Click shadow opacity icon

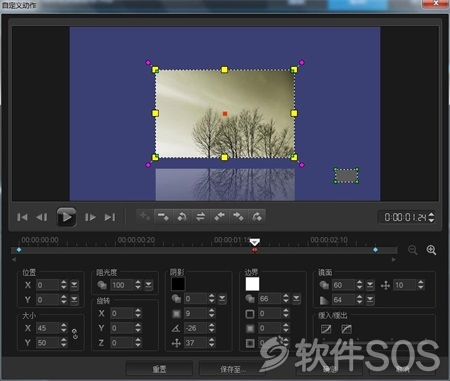pyautogui.click(x=176, y=299)
